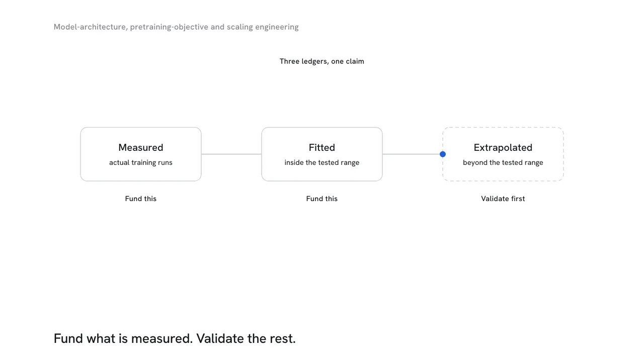
Task: Click the 'Fund what is measured.' sentence
Action: click(123, 338)
